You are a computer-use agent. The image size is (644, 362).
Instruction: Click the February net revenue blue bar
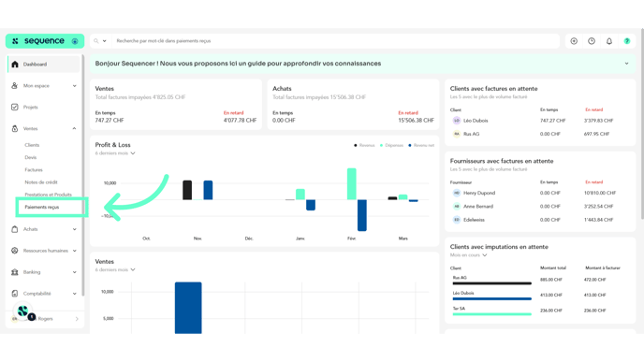pos(362,215)
